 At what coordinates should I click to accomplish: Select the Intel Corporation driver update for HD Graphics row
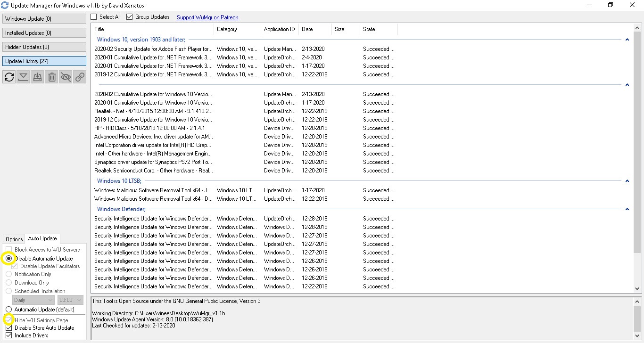[244, 145]
